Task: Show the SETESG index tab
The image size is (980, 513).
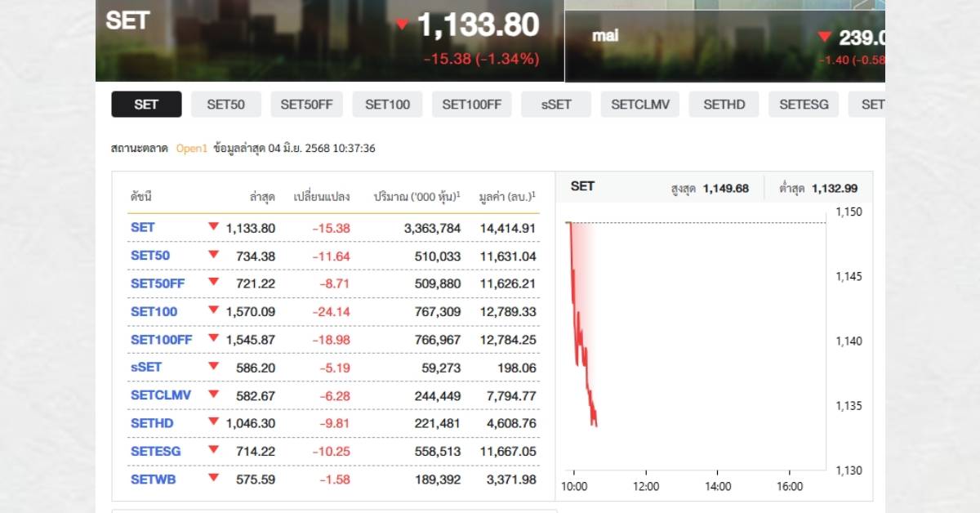Action: tap(804, 105)
